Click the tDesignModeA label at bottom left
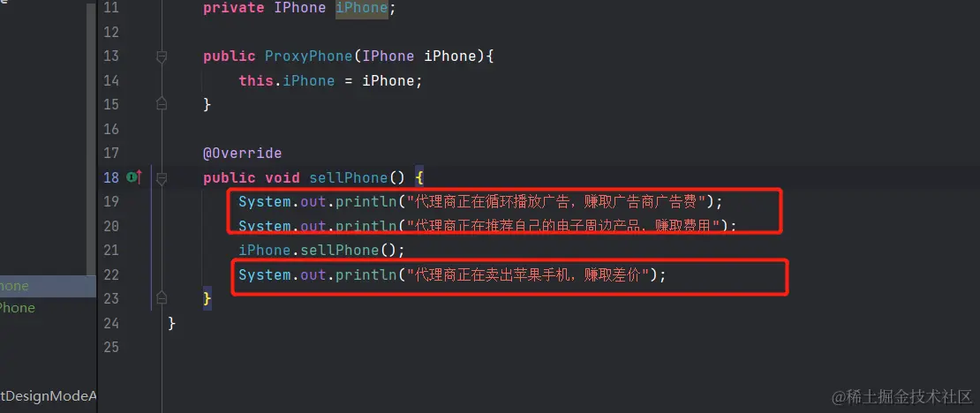This screenshot has width=980, height=413. (x=49, y=396)
